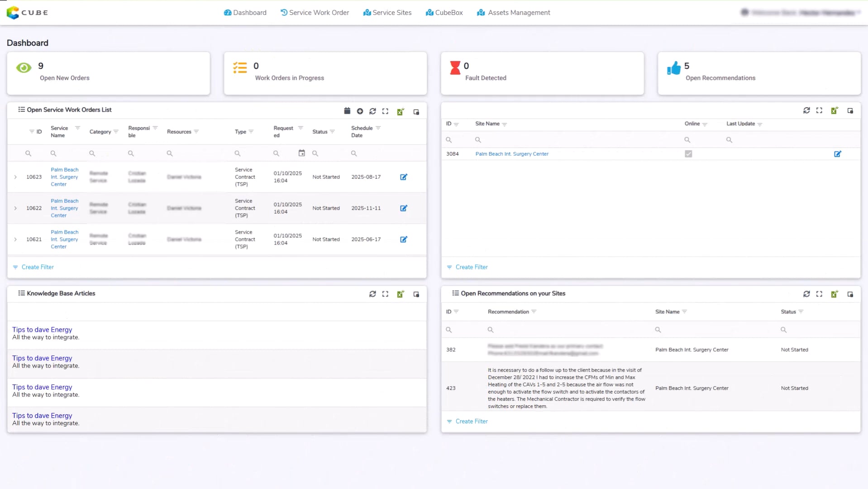The image size is (868, 489).
Task: Open column chooser for the sites panel
Action: (850, 110)
